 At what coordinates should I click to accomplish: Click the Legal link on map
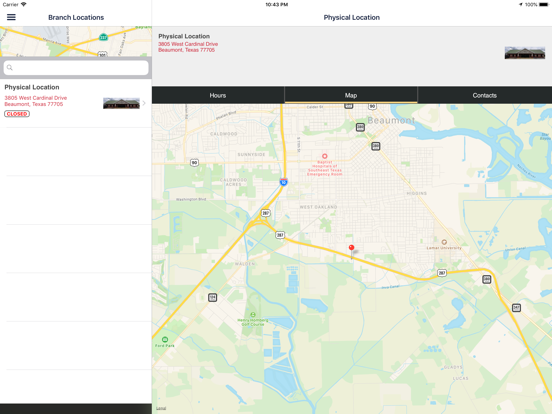(161, 408)
